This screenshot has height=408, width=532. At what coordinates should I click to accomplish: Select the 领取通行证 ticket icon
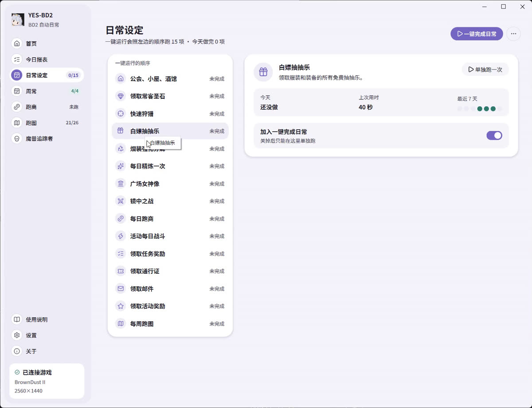coord(120,271)
